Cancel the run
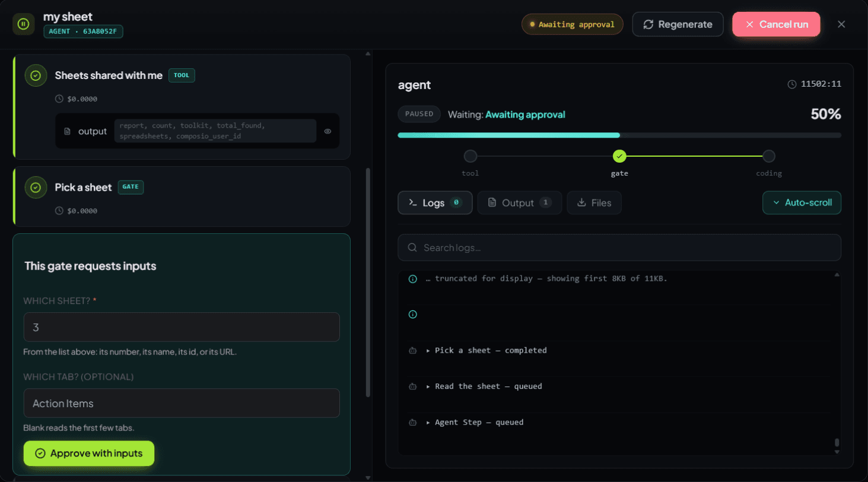Image resolution: width=868 pixels, height=482 pixels. point(776,24)
